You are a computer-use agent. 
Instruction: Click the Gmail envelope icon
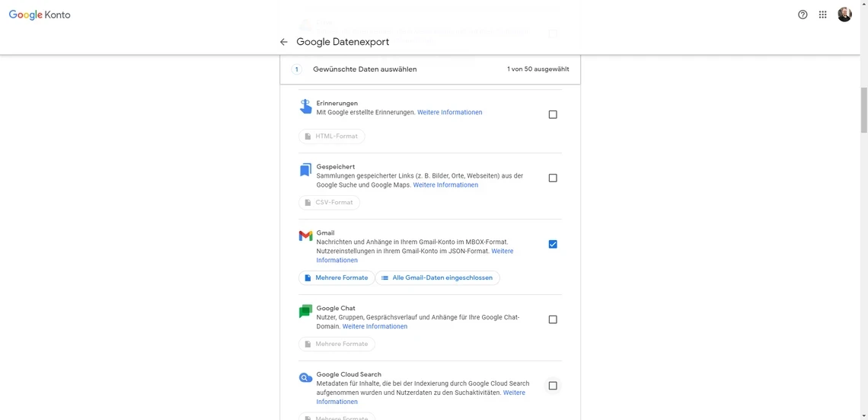coord(305,236)
